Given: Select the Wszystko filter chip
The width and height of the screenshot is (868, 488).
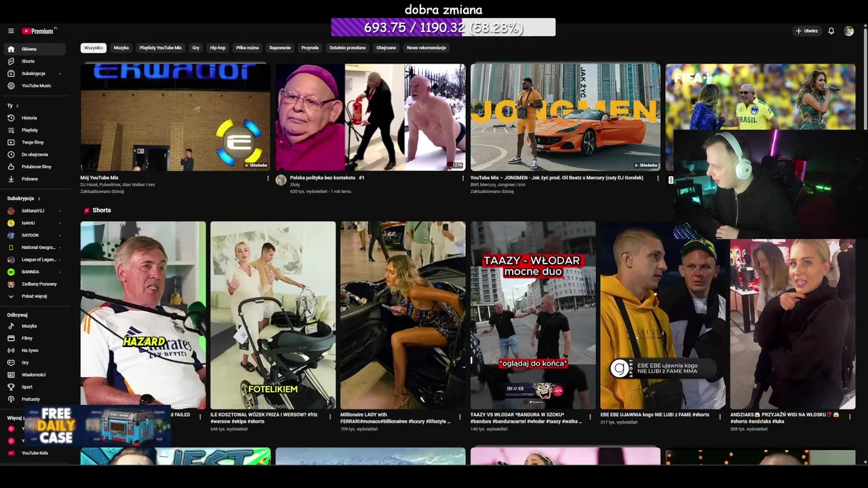Looking at the screenshot, I should [94, 48].
